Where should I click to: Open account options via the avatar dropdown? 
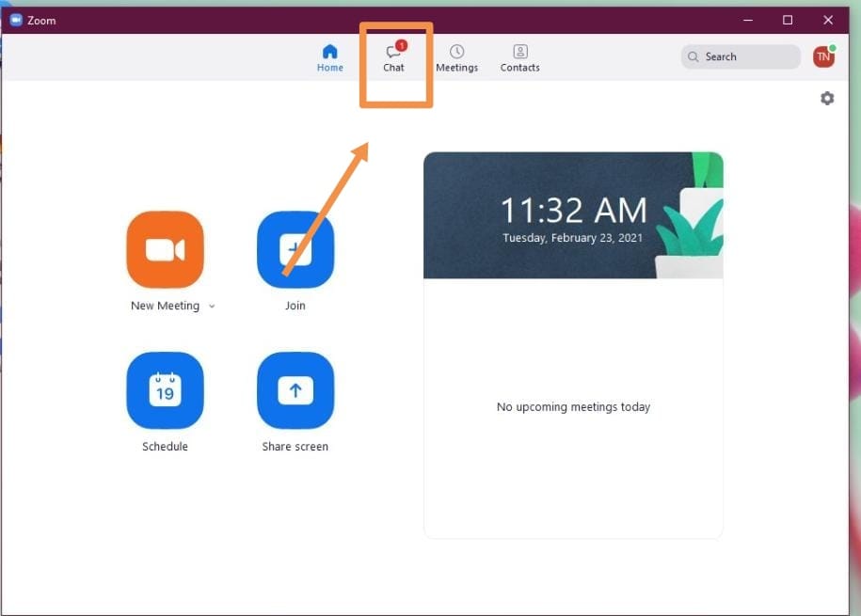823,56
